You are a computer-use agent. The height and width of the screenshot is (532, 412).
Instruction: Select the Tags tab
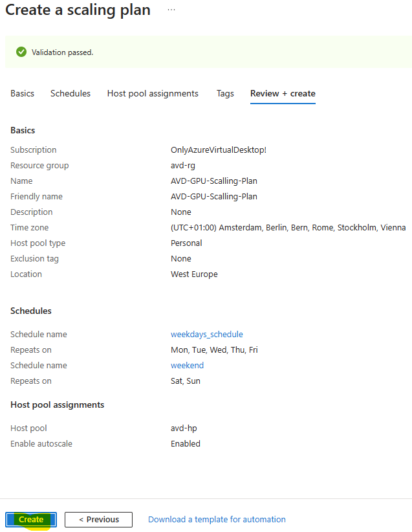click(225, 93)
